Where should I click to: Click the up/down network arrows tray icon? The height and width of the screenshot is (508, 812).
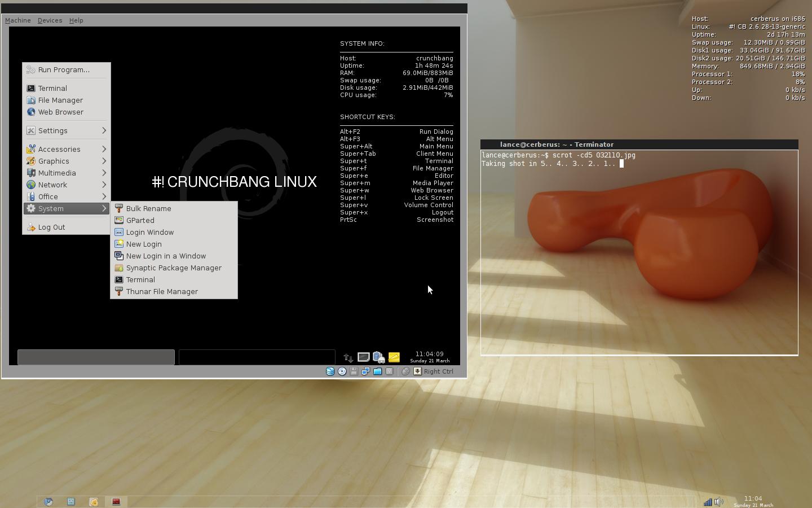(x=348, y=357)
